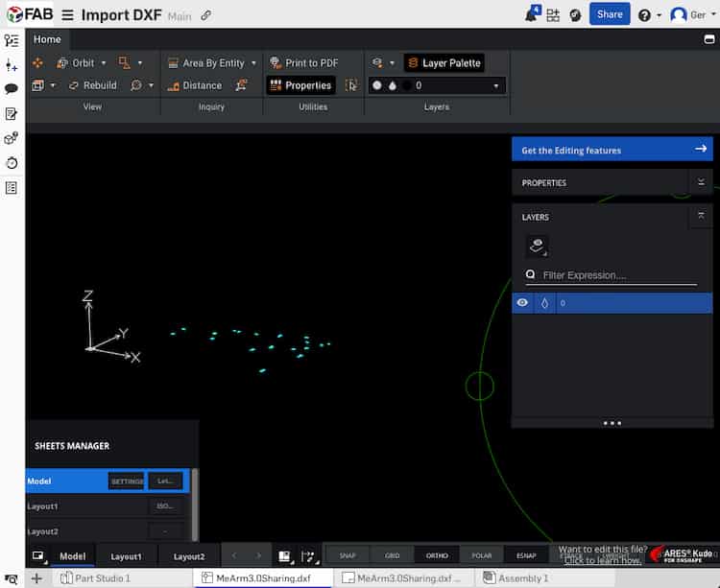This screenshot has width=720, height=588.
Task: Toggle GRID display
Action: click(x=392, y=555)
